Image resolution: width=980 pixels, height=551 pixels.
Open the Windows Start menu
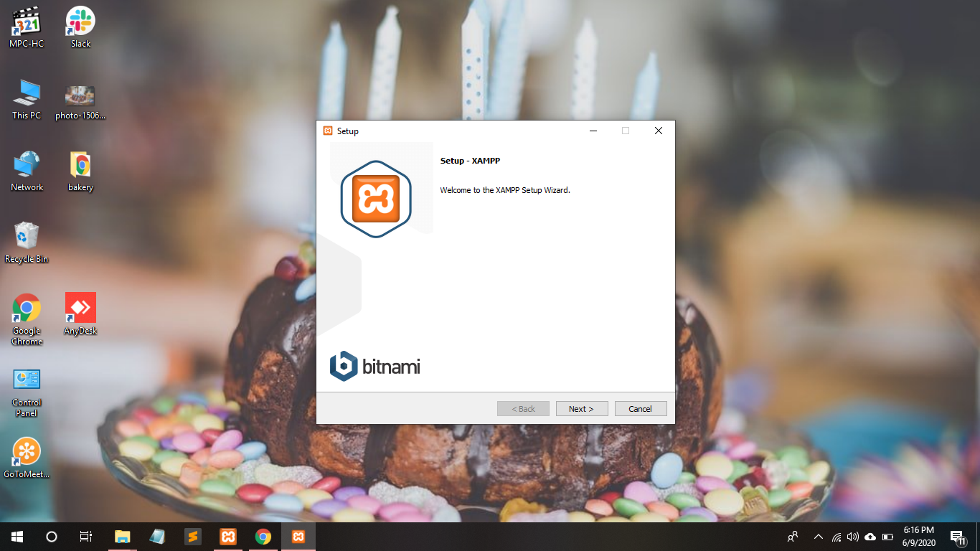pyautogui.click(x=17, y=537)
